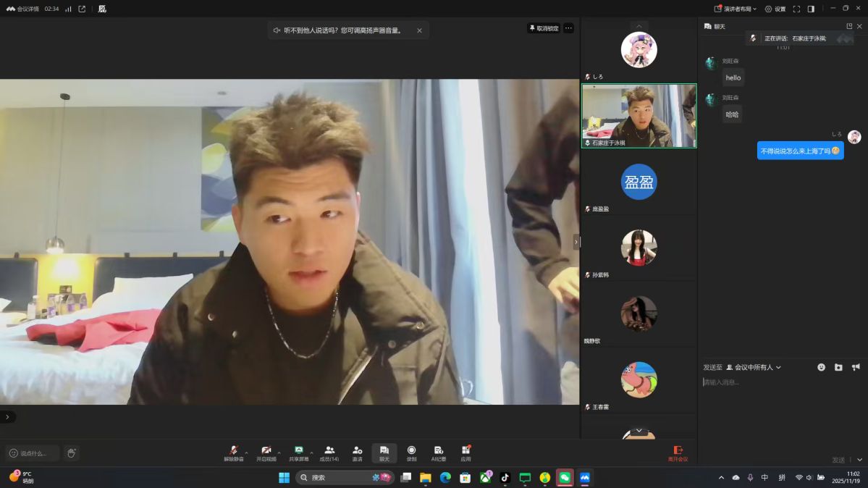Open 设置 settings in the top bar
Image resolution: width=868 pixels, height=488 pixels.
775,9
